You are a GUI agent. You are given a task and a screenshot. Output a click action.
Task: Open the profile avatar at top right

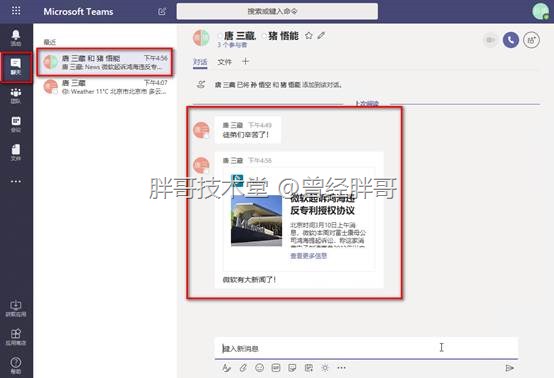[x=541, y=12]
